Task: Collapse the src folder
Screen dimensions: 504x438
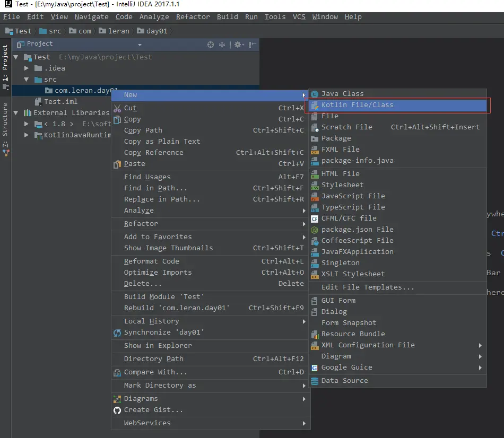Action: point(27,80)
